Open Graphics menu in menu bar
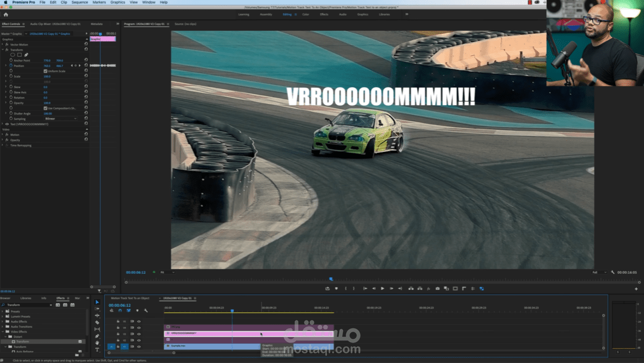Image resolution: width=644 pixels, height=363 pixels. pyautogui.click(x=117, y=2)
